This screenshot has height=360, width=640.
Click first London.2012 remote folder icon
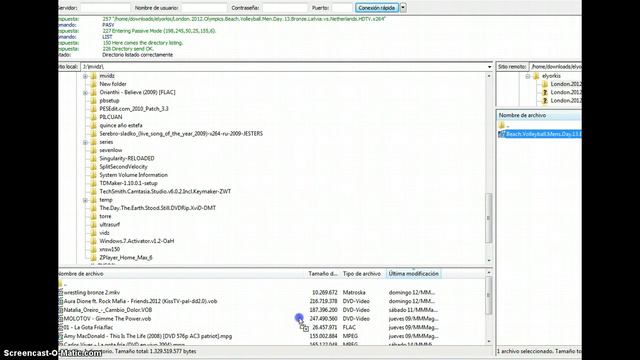[544, 84]
